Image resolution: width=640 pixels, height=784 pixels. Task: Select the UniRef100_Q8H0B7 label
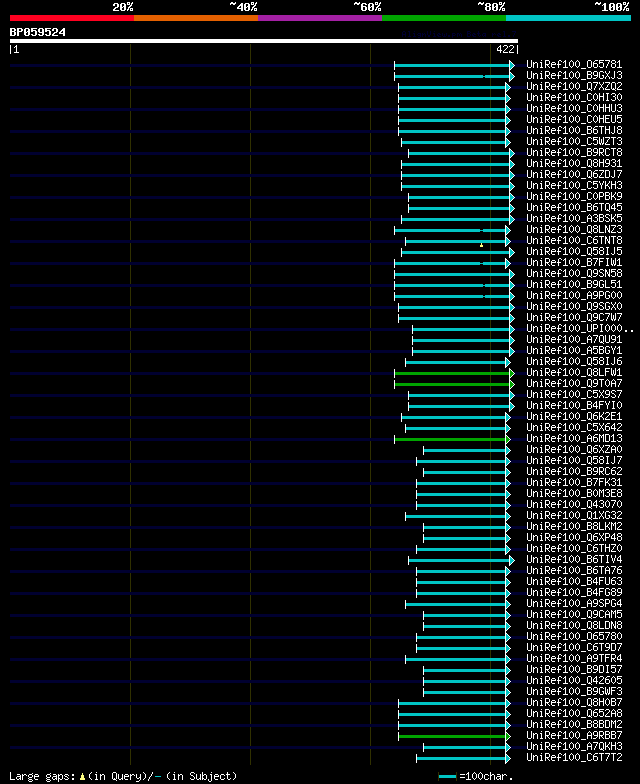pos(574,702)
